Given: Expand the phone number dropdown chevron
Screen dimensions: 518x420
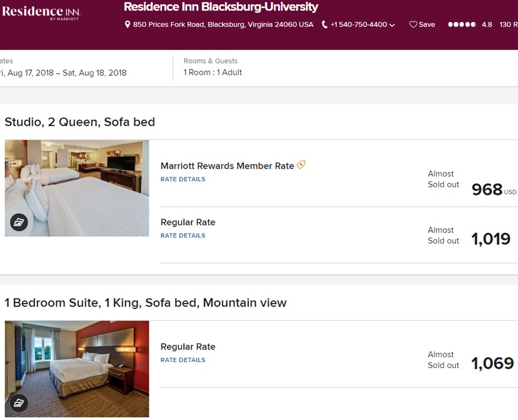Looking at the screenshot, I should pyautogui.click(x=392, y=25).
